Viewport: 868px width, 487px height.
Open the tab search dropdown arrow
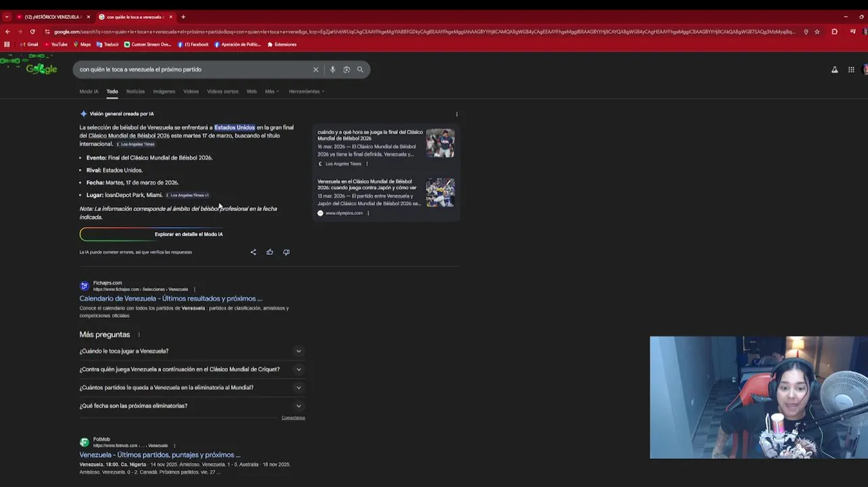(7, 17)
